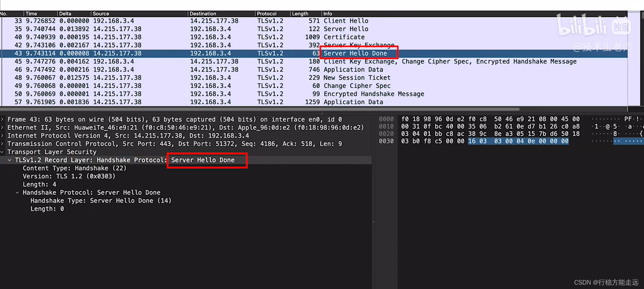
Task: Expand the Frame 43 details node
Action: 2,119
